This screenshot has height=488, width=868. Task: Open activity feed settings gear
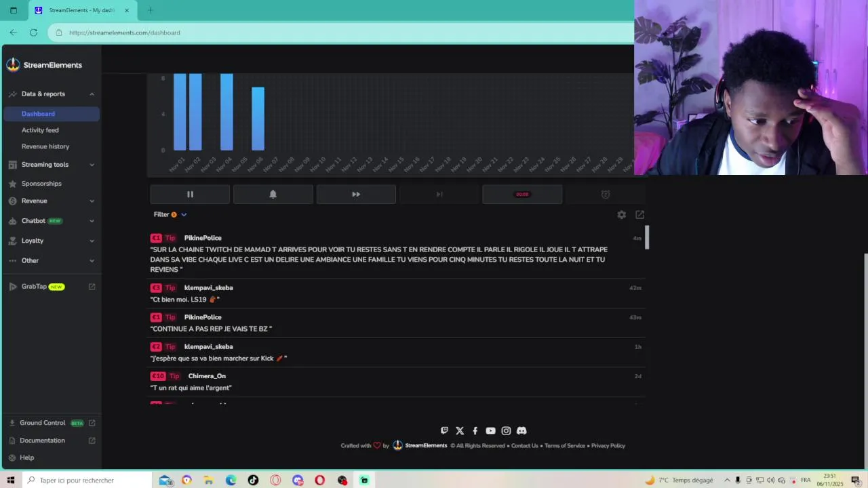pyautogui.click(x=622, y=215)
